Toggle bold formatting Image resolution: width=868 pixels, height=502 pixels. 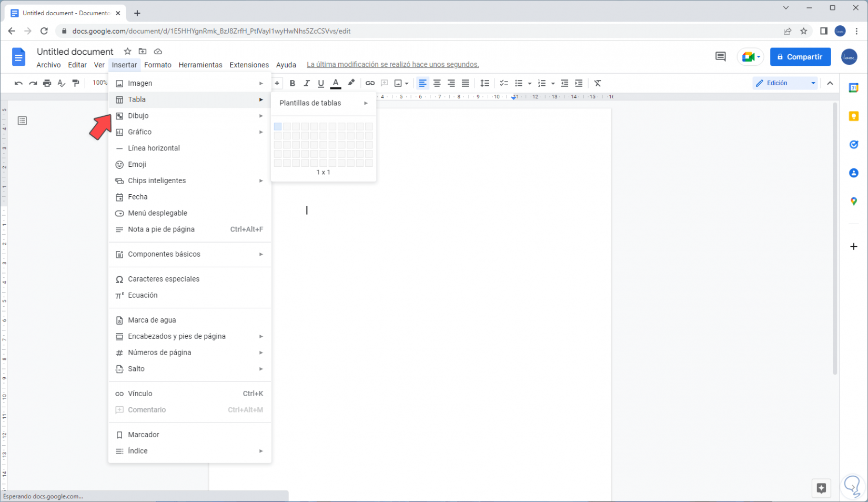[x=292, y=83]
